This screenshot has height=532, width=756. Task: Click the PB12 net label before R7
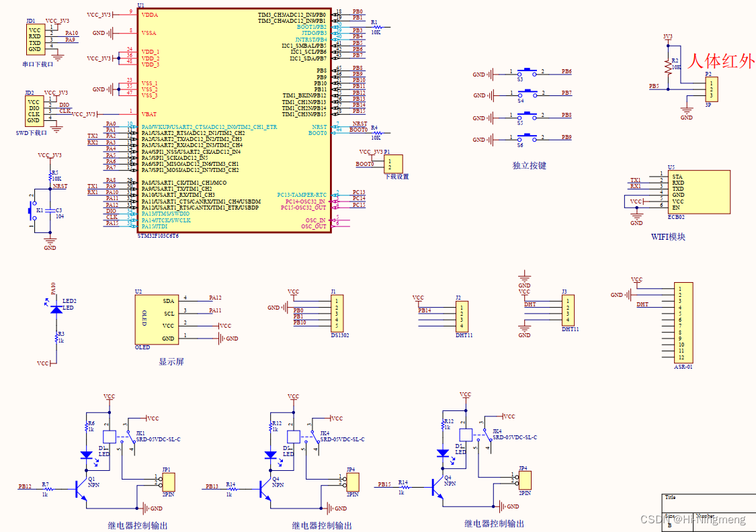pyautogui.click(x=25, y=486)
